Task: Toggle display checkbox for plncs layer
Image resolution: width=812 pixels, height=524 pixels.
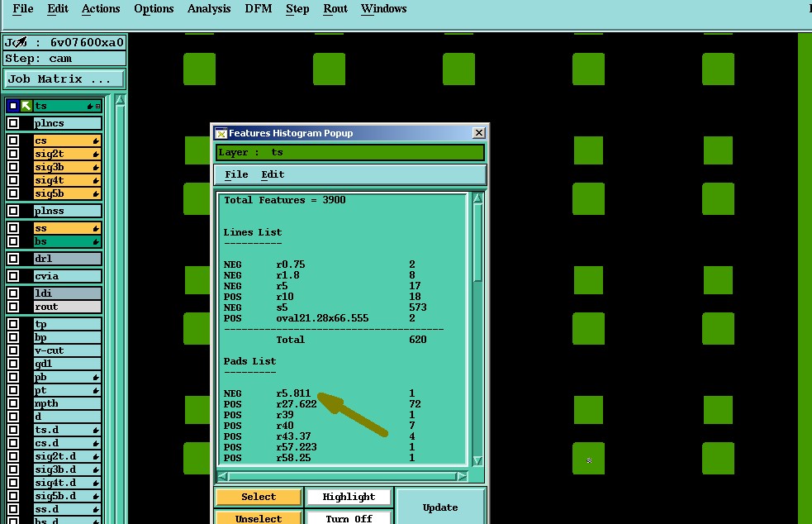Action: click(13, 123)
